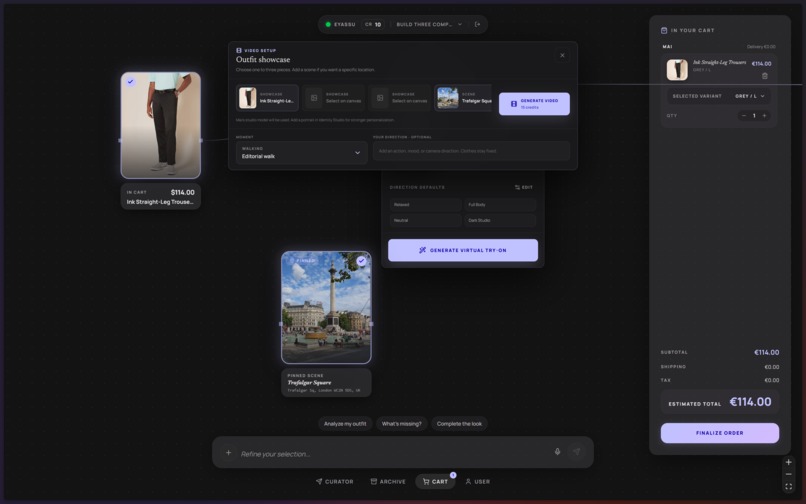Screen dimensions: 806x504
Task: Click the shopping bag icon beside In Your Cart
Action: click(x=664, y=30)
